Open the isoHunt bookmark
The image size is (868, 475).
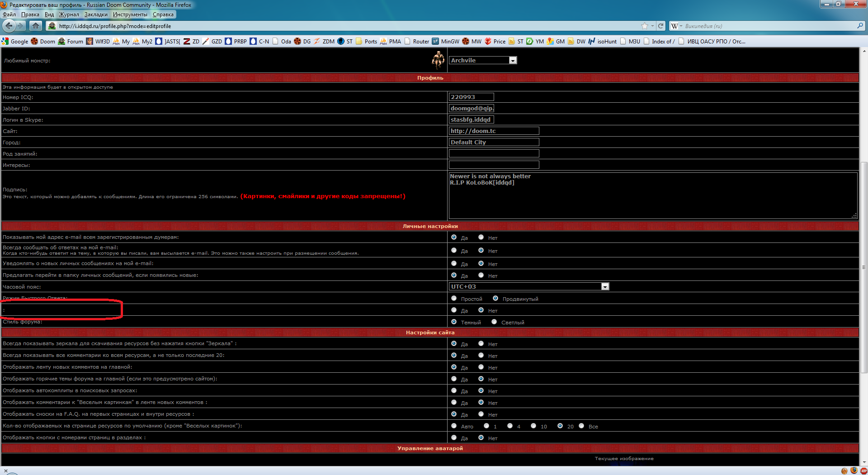602,42
